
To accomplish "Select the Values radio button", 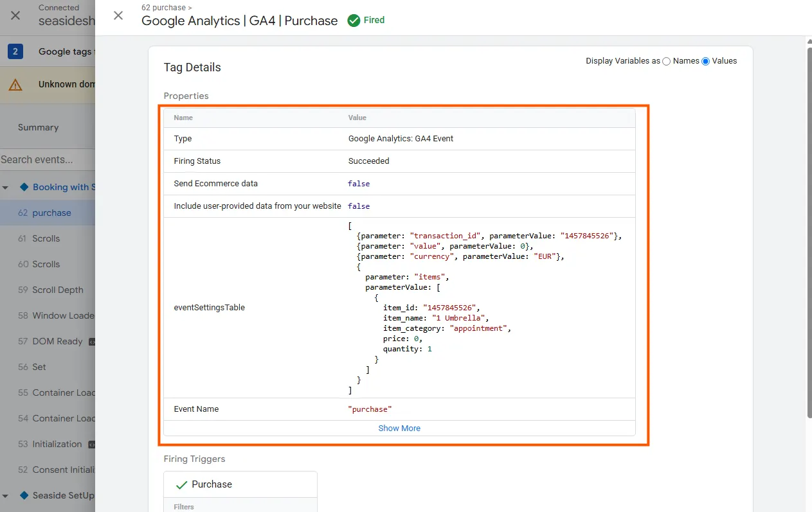I will 706,61.
